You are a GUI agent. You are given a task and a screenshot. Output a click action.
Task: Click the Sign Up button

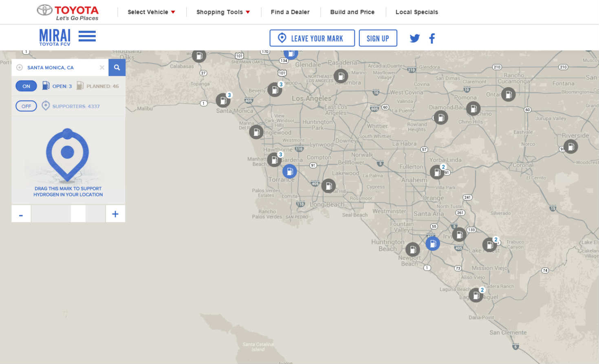tap(378, 38)
